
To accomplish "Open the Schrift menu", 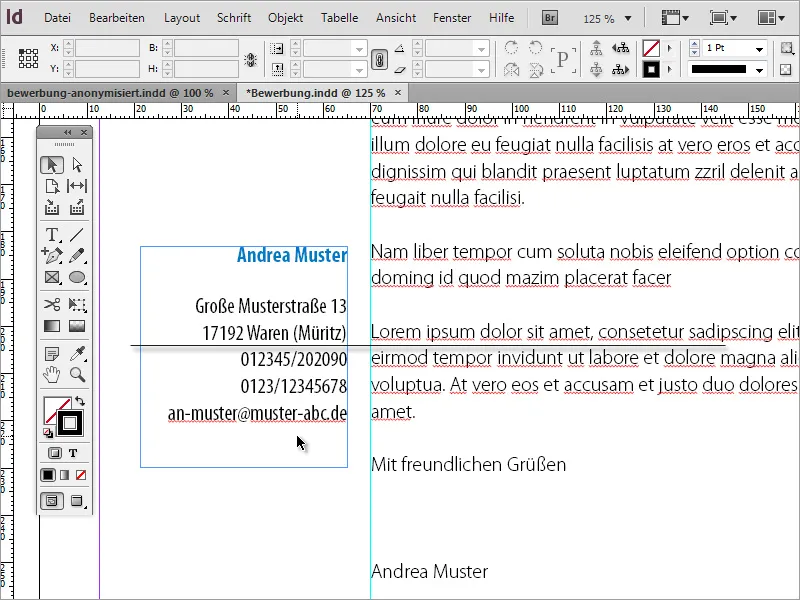I will pos(234,18).
